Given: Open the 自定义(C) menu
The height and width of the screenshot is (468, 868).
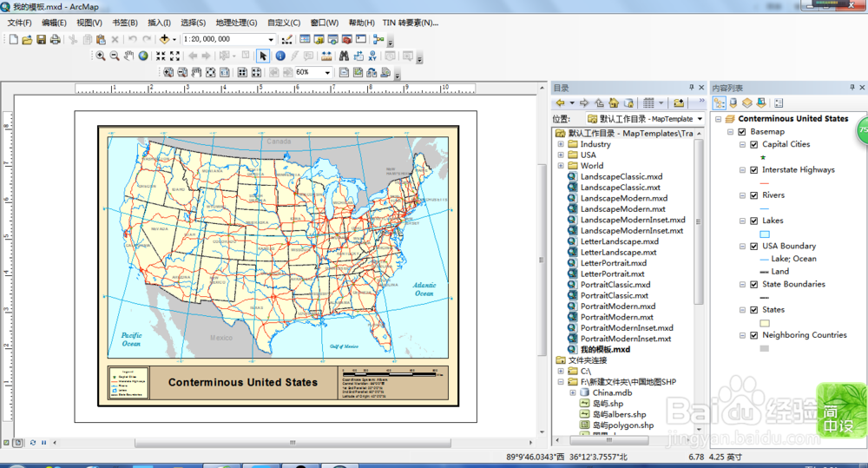Looking at the screenshot, I should point(284,23).
